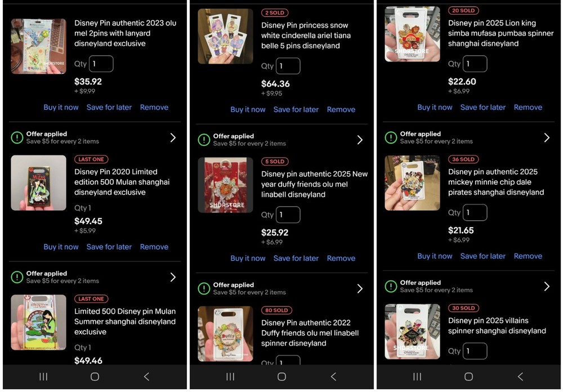
Task: Tap the home button in middle phone
Action: (x=282, y=377)
